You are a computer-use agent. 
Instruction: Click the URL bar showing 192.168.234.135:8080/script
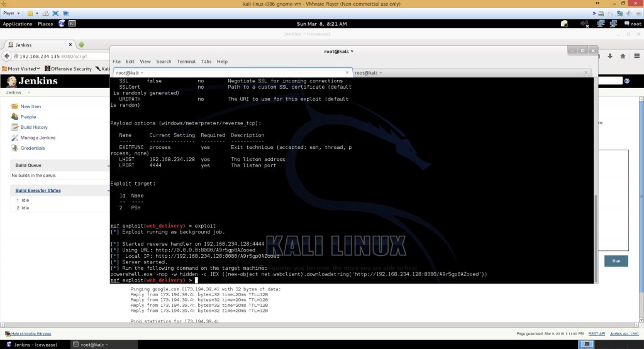61,56
